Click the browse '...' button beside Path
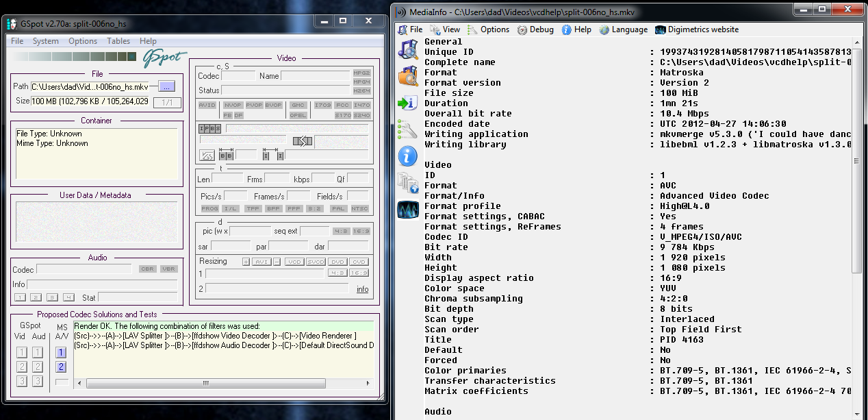This screenshot has width=868, height=420. 167,86
